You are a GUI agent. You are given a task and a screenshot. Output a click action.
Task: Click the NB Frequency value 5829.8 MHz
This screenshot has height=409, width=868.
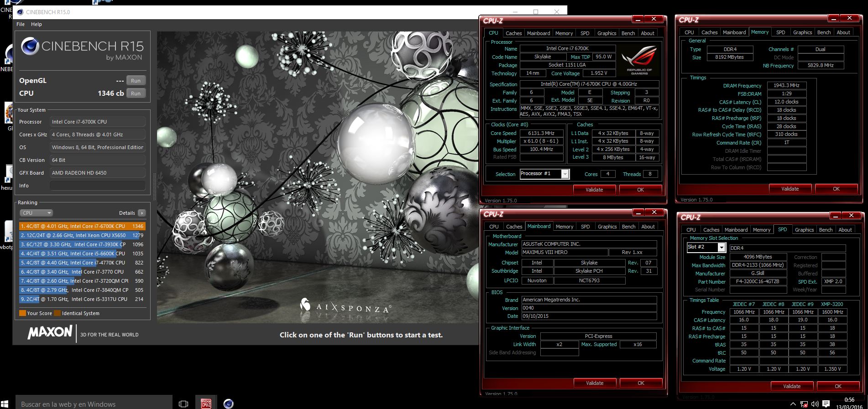(821, 66)
